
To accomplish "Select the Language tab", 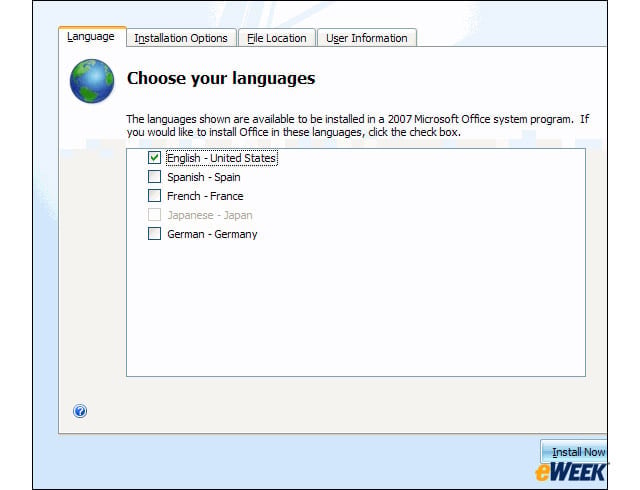I will click(92, 37).
